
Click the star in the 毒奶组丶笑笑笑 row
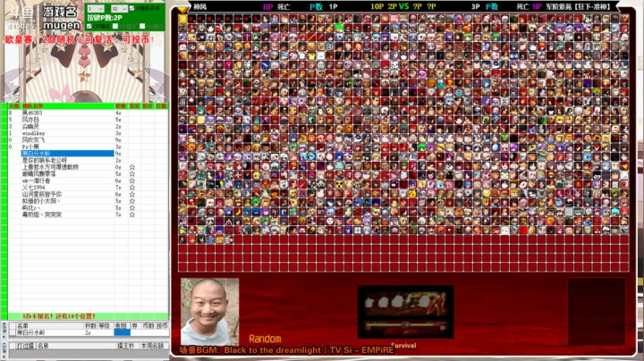pos(132,214)
